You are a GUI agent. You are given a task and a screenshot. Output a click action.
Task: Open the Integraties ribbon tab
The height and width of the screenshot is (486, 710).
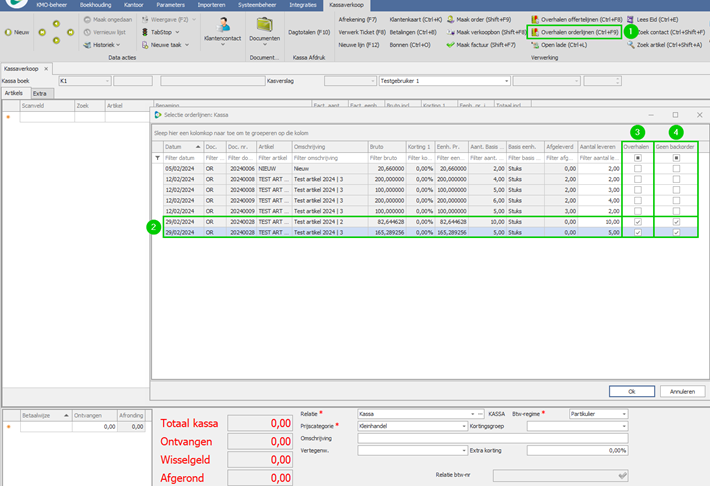click(x=302, y=5)
